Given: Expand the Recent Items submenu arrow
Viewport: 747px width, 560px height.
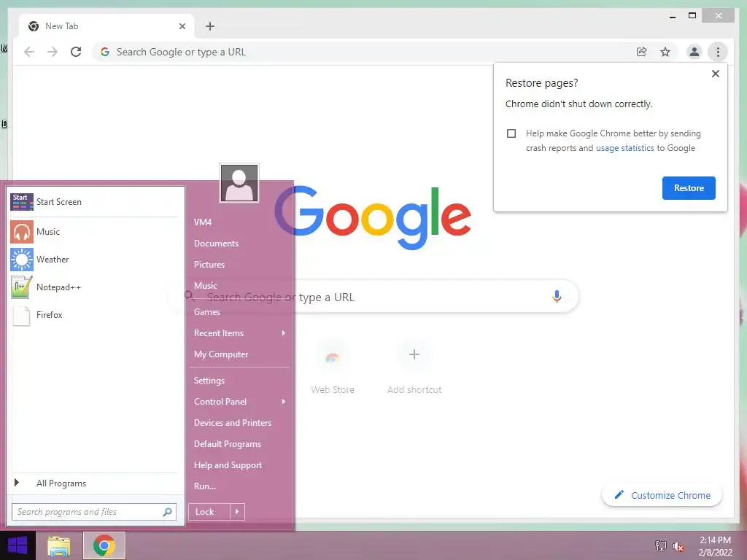Looking at the screenshot, I should pyautogui.click(x=284, y=332).
